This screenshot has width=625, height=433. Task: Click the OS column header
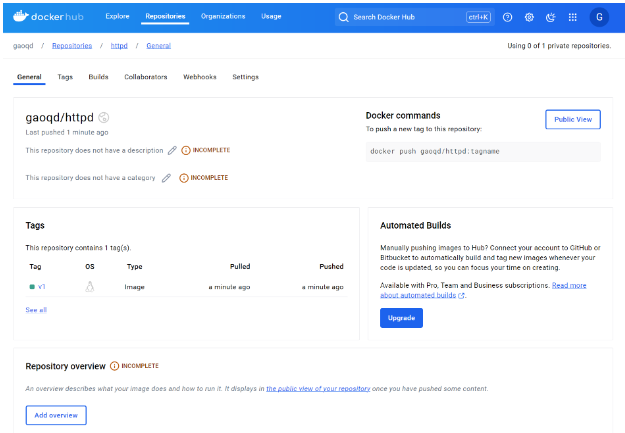[90, 266]
